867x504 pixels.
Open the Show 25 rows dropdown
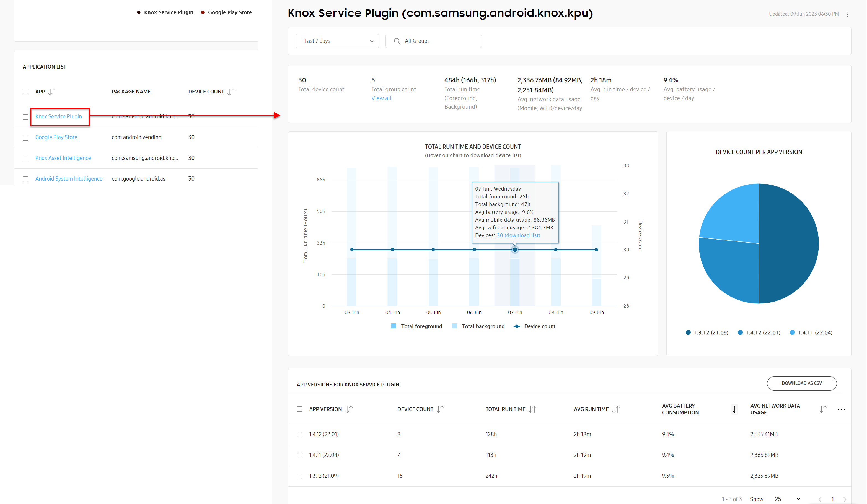[788, 499]
